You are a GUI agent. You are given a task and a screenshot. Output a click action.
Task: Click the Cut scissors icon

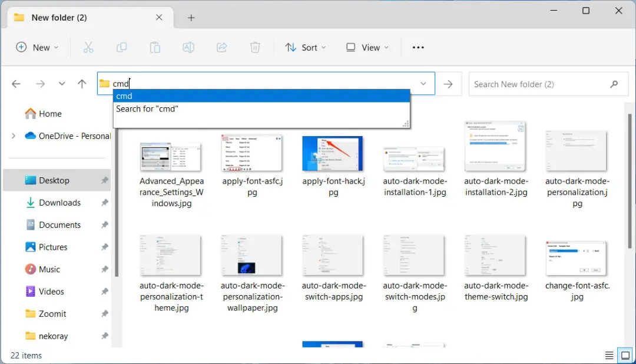click(x=88, y=48)
